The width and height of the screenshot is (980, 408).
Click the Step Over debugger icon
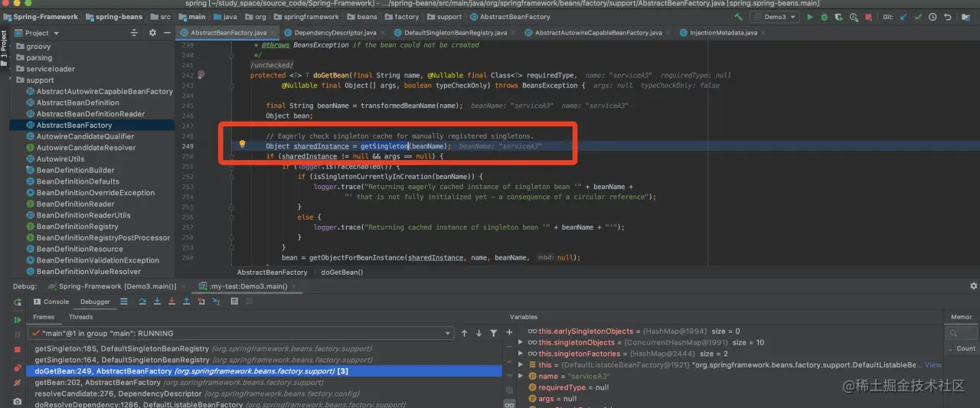[142, 302]
